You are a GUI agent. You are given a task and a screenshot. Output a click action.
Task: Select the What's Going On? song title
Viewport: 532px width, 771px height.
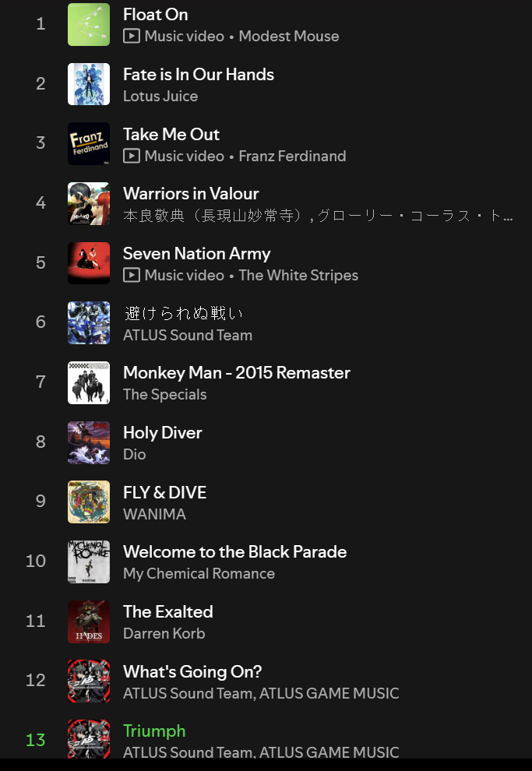(192, 671)
